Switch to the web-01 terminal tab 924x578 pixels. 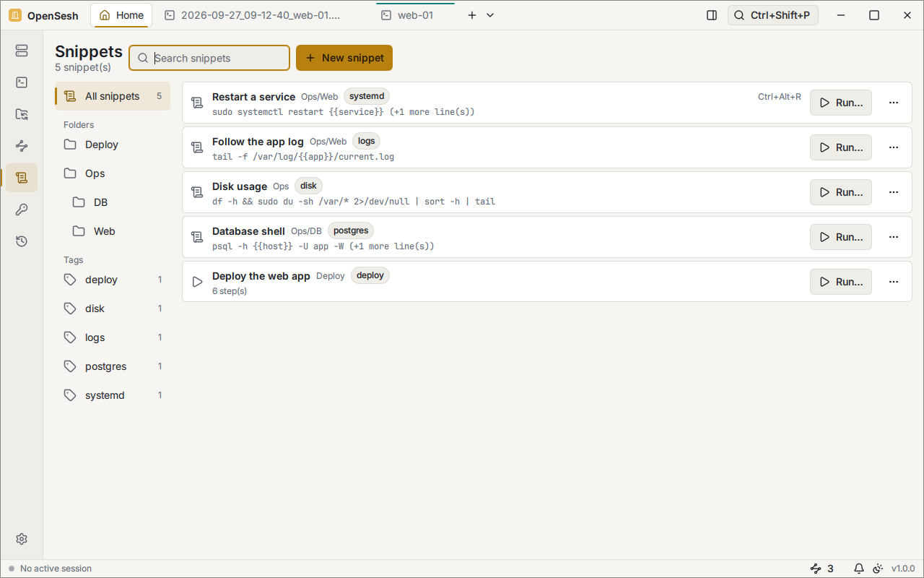[x=416, y=15]
